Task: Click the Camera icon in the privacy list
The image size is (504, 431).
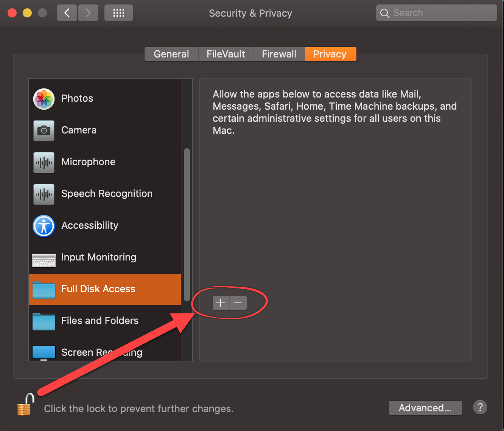Action: (44, 130)
